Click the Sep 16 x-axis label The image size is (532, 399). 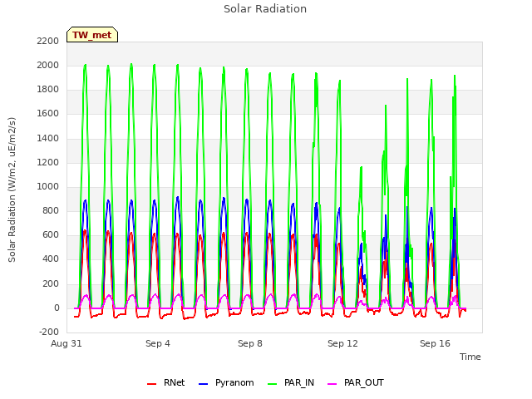point(435,343)
